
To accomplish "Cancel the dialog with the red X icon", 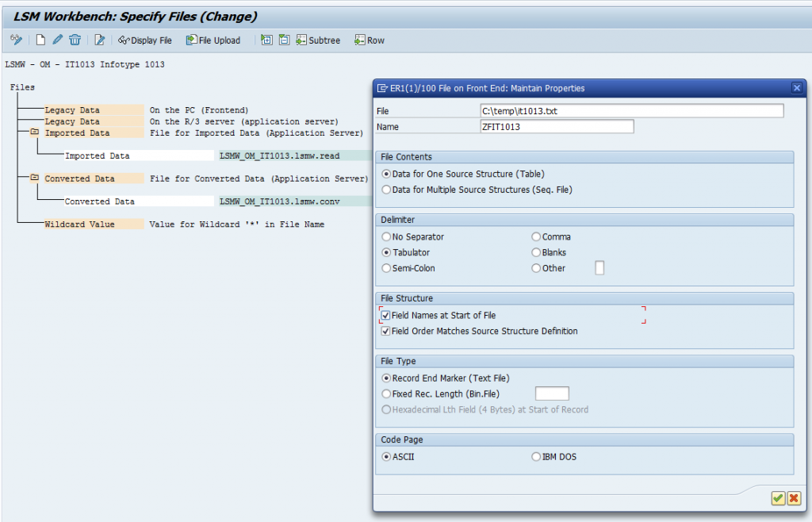I will (x=793, y=497).
